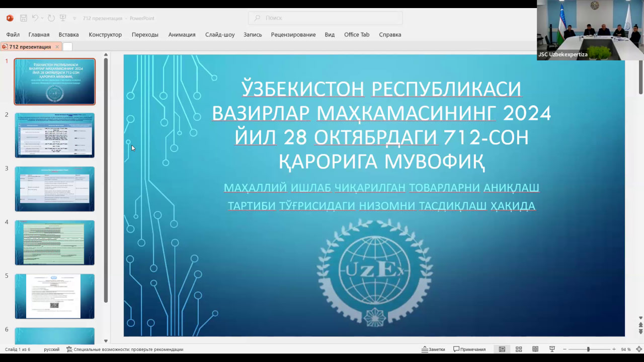Start slideshow from status bar icon

[x=552, y=349]
